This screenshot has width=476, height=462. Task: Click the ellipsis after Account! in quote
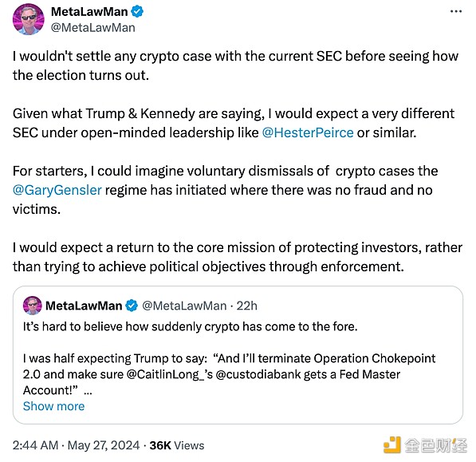click(88, 391)
